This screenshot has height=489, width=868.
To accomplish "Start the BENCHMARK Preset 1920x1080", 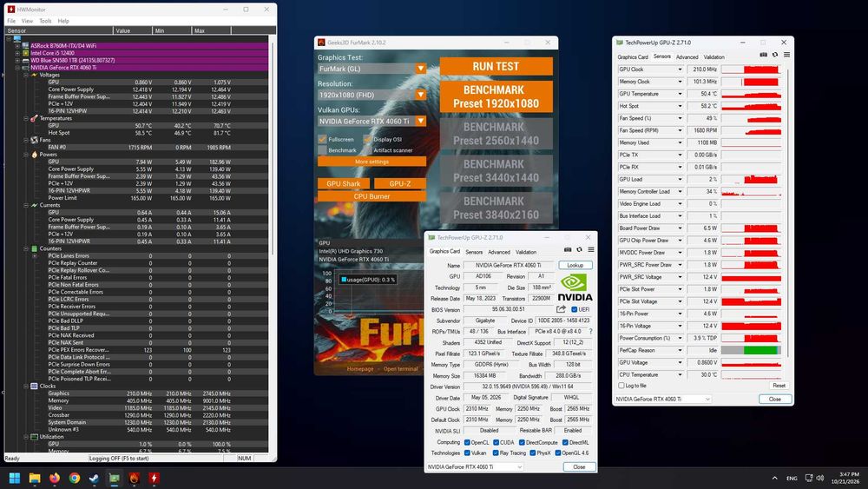I will pos(496,97).
